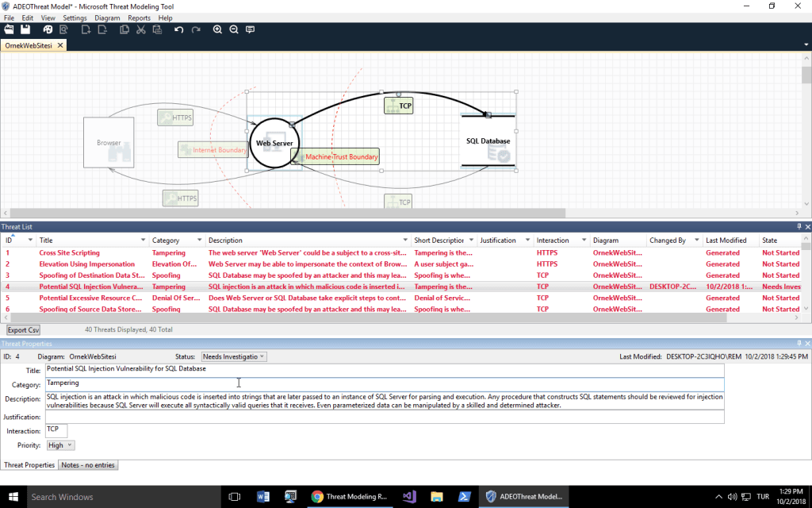Pin the Threat Properties panel
Screen dimensions: 812x508
click(x=799, y=343)
